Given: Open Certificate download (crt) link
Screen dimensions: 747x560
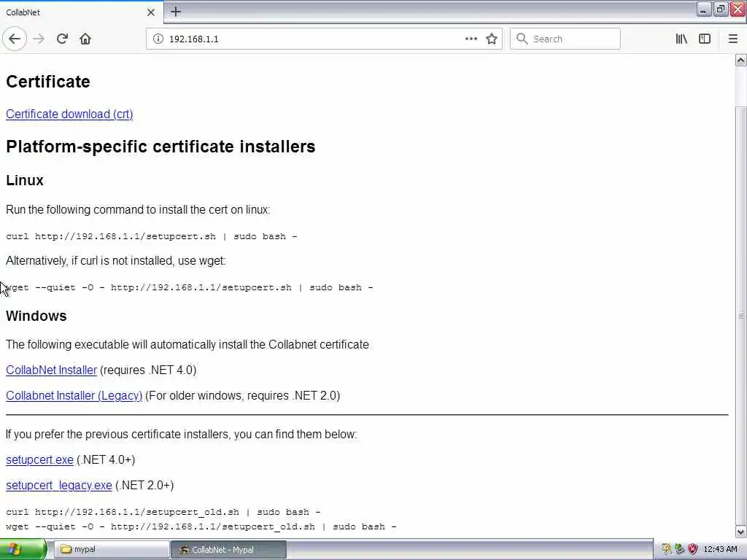Looking at the screenshot, I should point(69,114).
